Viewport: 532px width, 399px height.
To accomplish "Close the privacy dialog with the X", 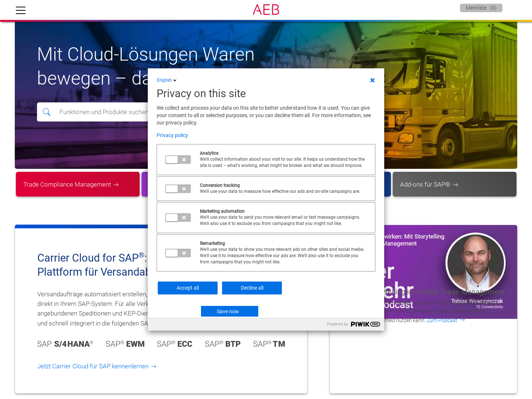I will pyautogui.click(x=372, y=80).
